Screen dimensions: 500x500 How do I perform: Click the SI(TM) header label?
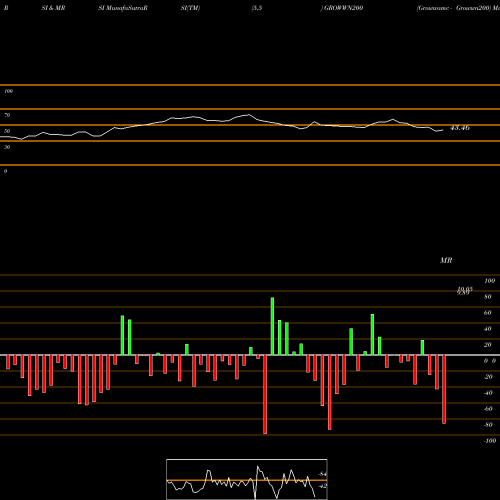pyautogui.click(x=190, y=8)
